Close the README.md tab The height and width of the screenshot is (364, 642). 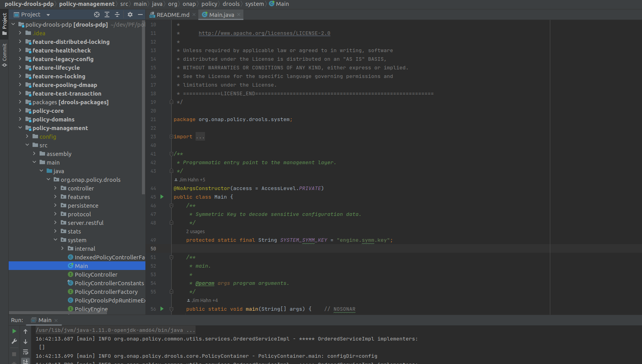[x=194, y=14]
